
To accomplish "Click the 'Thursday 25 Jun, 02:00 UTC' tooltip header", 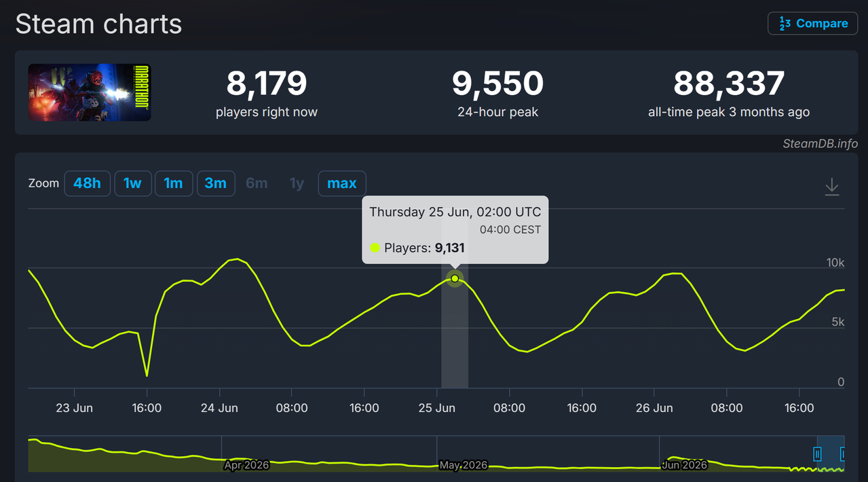I will 455,212.
